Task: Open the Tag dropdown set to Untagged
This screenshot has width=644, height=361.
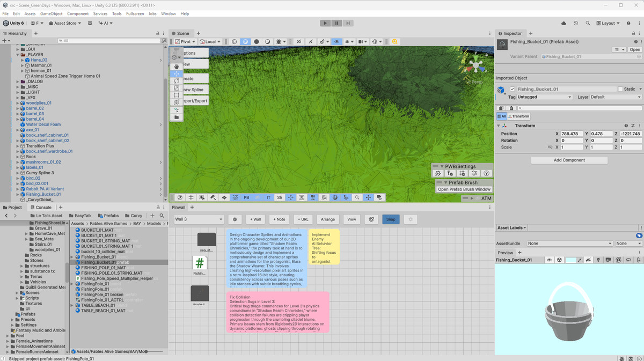Action: click(545, 97)
